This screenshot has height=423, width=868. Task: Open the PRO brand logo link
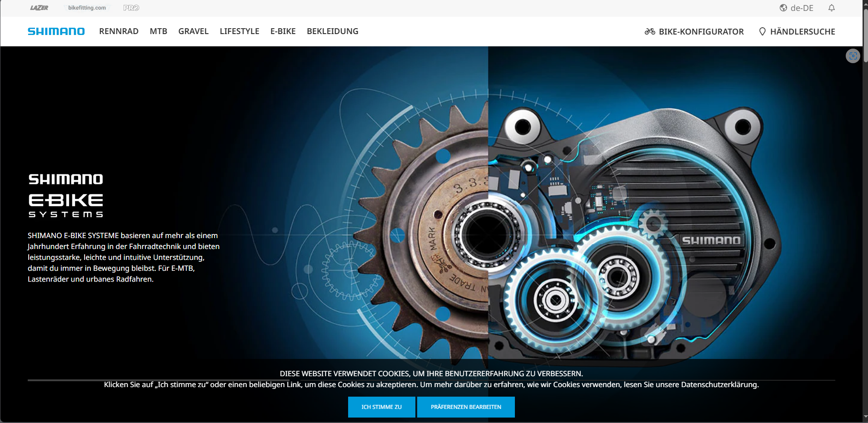tap(131, 8)
